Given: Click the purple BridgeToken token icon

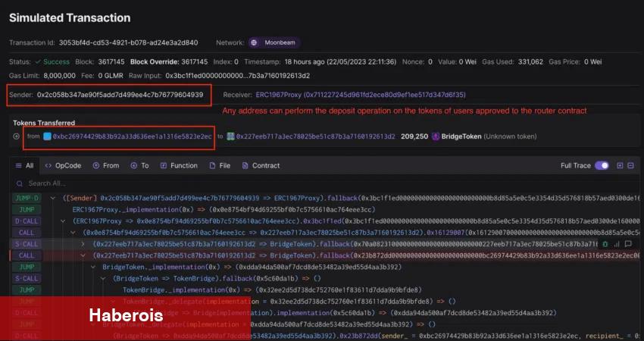Looking at the screenshot, I should [436, 136].
